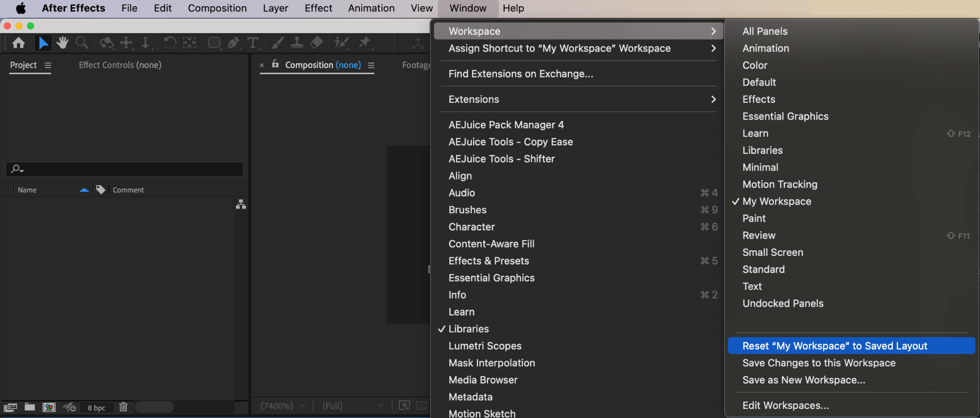Open the 7400% magnification dropdown
Screen dimensions: 980x418
(283, 406)
